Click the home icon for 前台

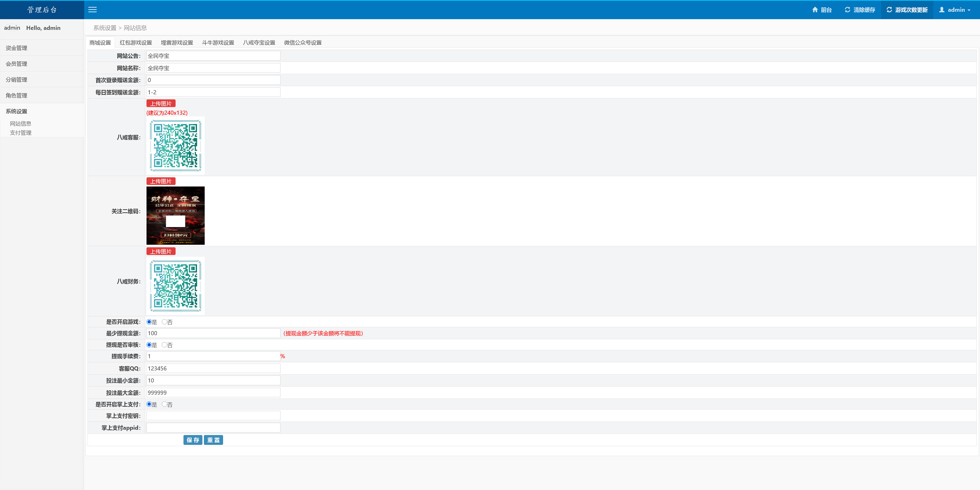click(x=815, y=10)
